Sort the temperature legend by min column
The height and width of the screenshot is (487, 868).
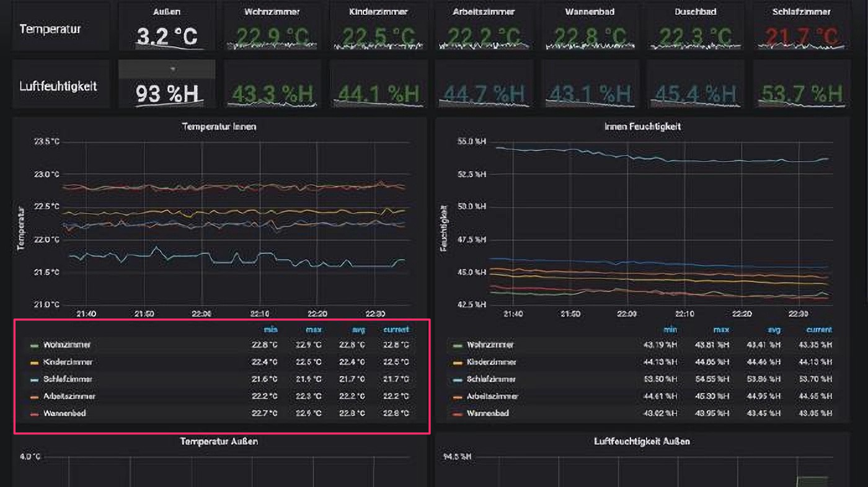[270, 330]
